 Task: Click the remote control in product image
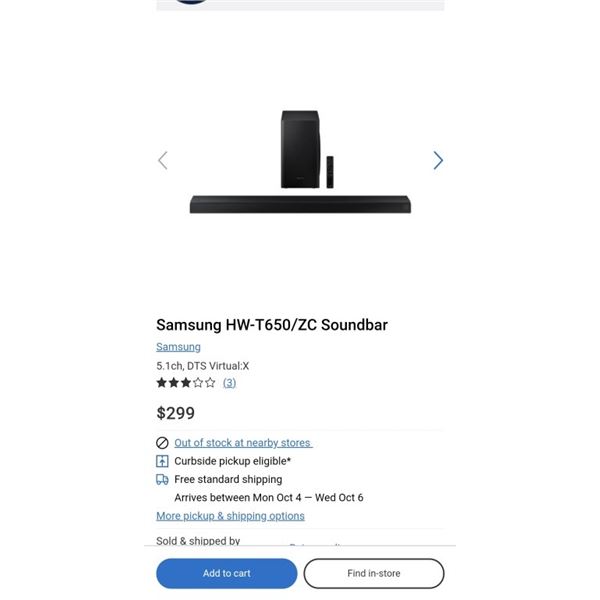(x=328, y=171)
